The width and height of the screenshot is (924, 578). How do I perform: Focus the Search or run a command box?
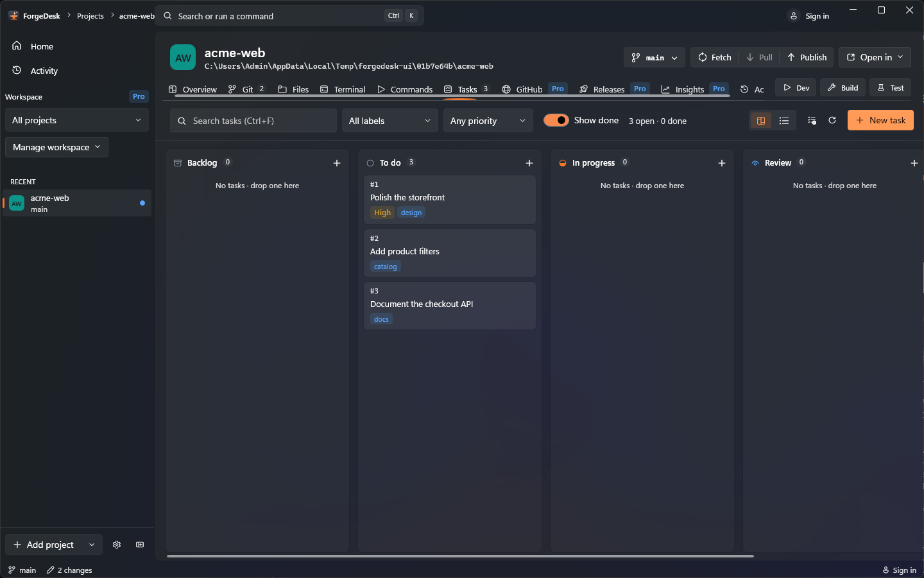pos(289,16)
